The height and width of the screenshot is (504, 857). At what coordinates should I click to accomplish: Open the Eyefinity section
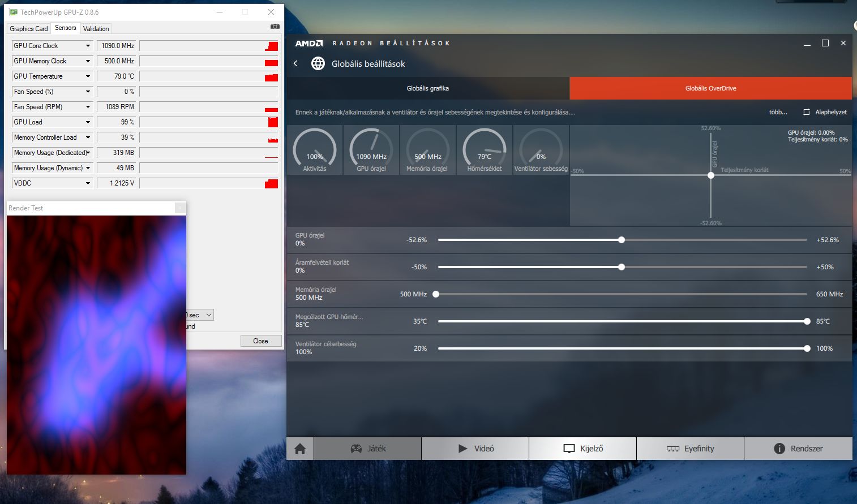coord(691,449)
